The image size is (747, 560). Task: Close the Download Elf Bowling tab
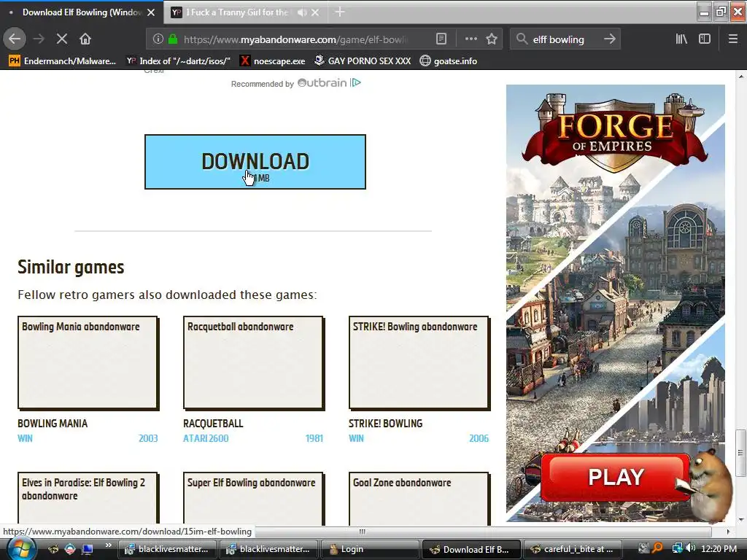click(151, 12)
